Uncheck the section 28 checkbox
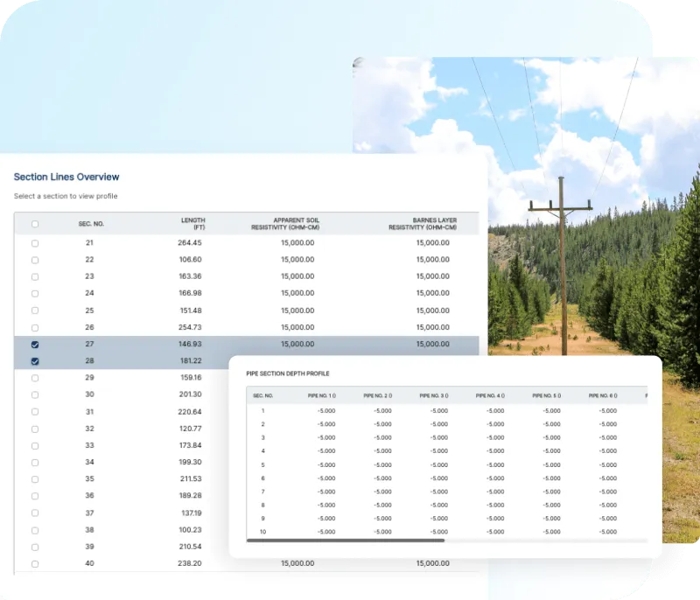700x600 pixels. tap(35, 361)
